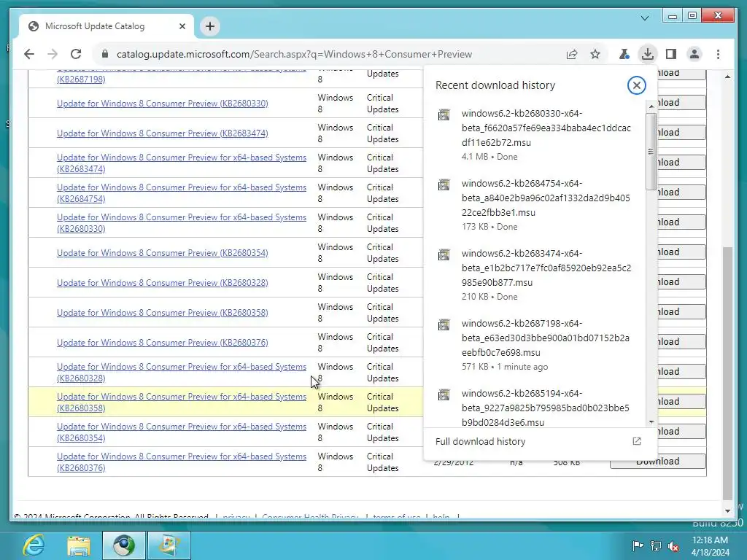Close the Recent download history popup
Image resolution: width=747 pixels, height=560 pixels.
[x=636, y=85]
